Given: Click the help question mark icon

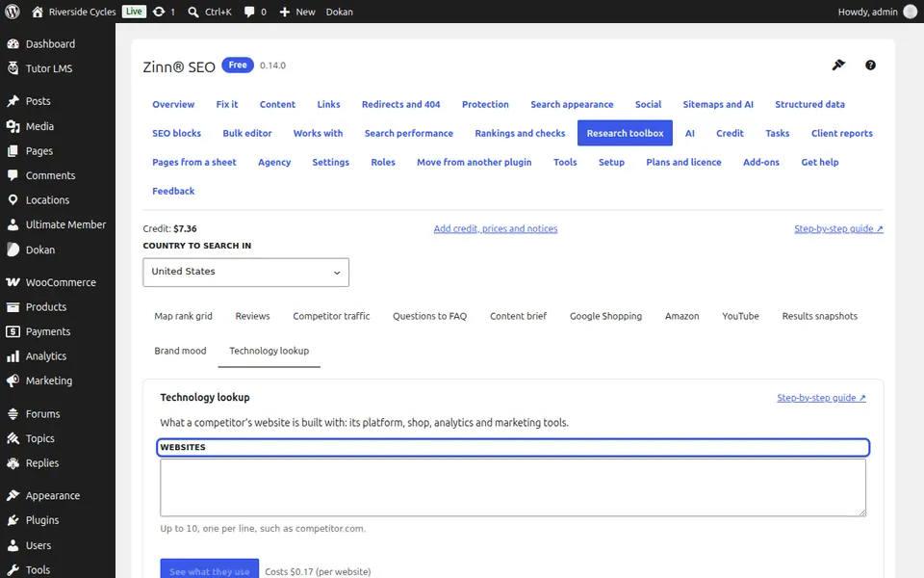Looking at the screenshot, I should click(x=870, y=66).
